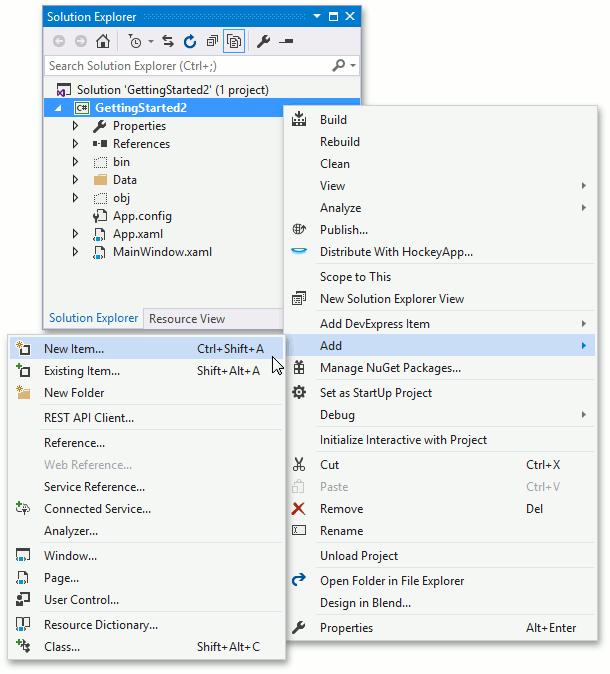
Task: Click the Cut scissors icon
Action: pyautogui.click(x=299, y=464)
